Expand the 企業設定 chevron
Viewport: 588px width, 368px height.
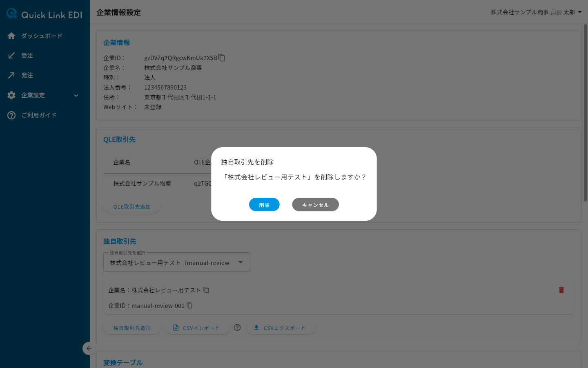76,95
